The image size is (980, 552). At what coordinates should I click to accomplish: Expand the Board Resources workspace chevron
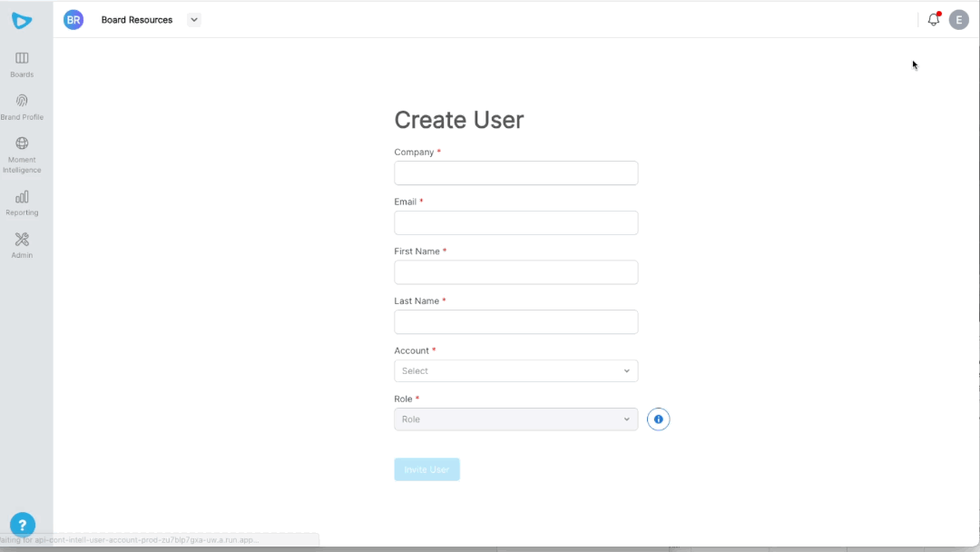(192, 19)
